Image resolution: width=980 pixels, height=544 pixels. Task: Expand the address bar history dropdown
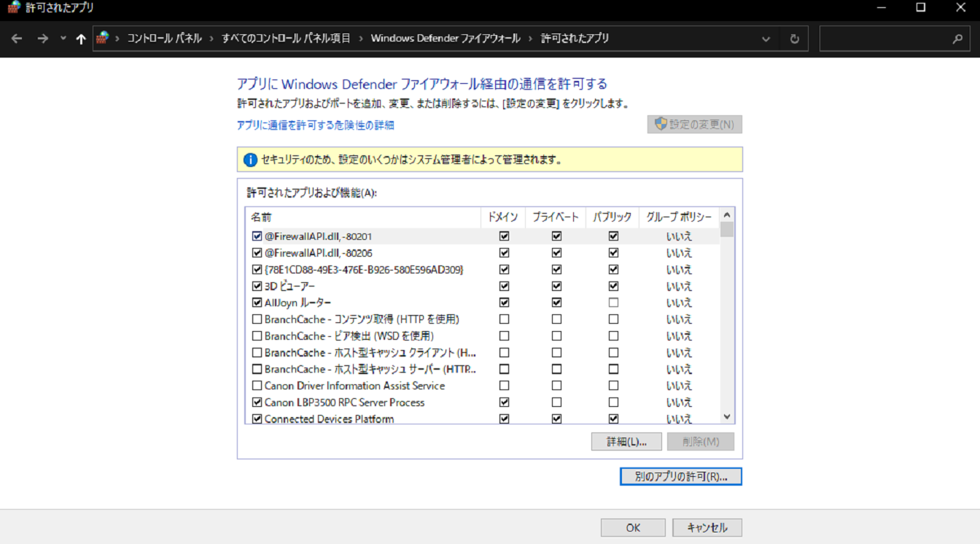point(766,39)
